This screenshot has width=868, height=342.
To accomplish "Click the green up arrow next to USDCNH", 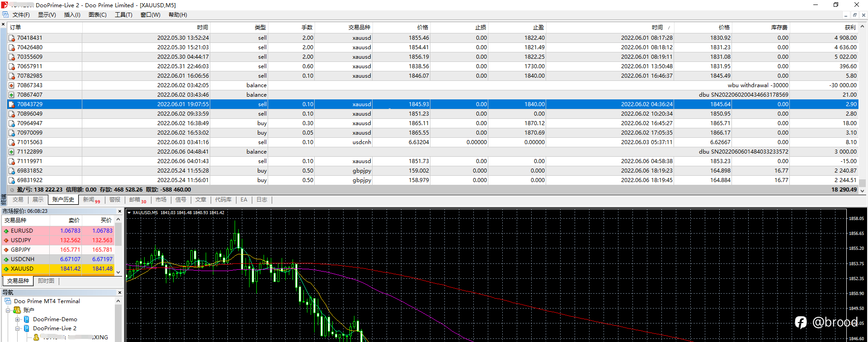I will coord(6,259).
